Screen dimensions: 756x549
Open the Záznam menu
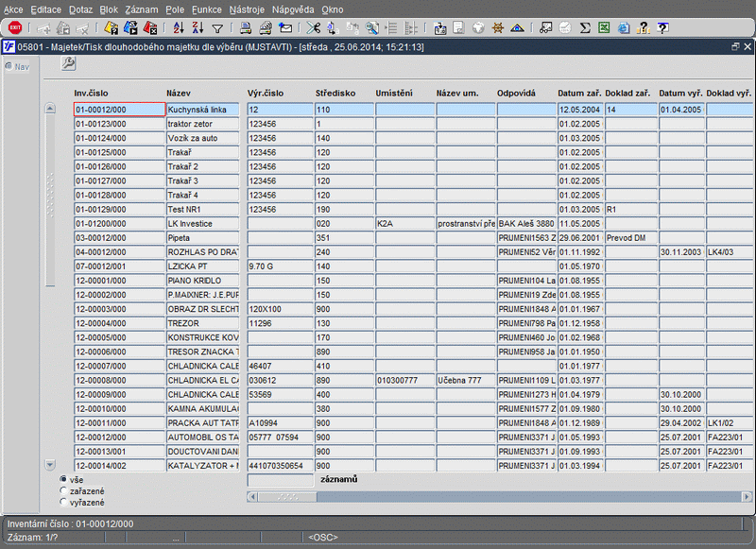click(x=142, y=9)
